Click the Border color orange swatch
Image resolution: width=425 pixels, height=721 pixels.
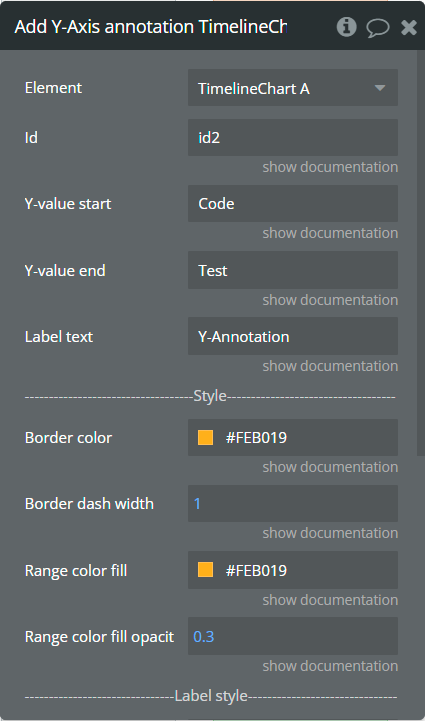[x=205, y=437]
